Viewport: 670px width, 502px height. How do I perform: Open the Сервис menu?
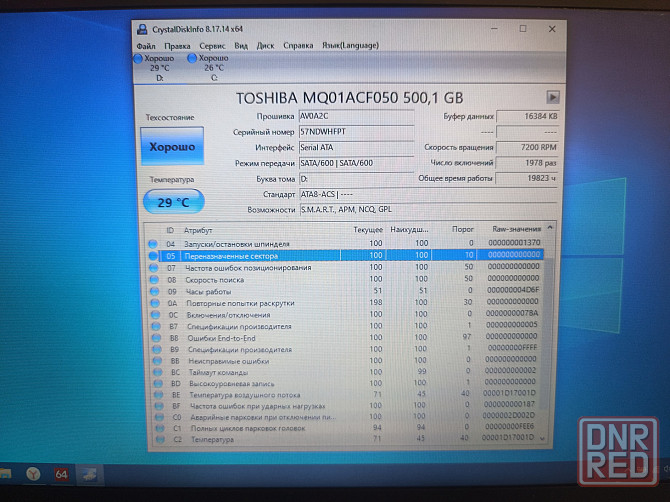click(x=212, y=46)
